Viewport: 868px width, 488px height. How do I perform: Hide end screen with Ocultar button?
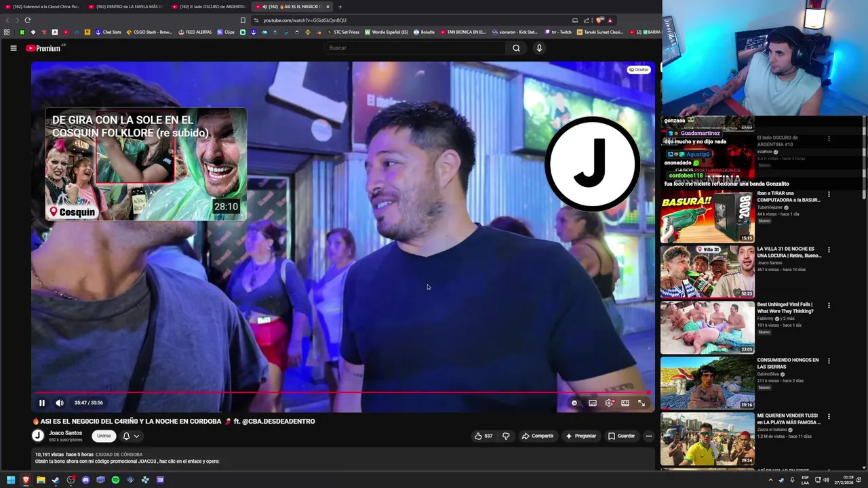638,70
